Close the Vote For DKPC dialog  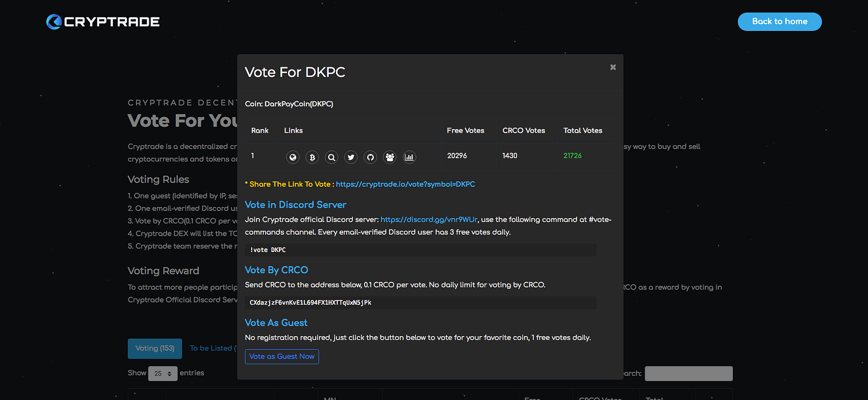coord(613,67)
